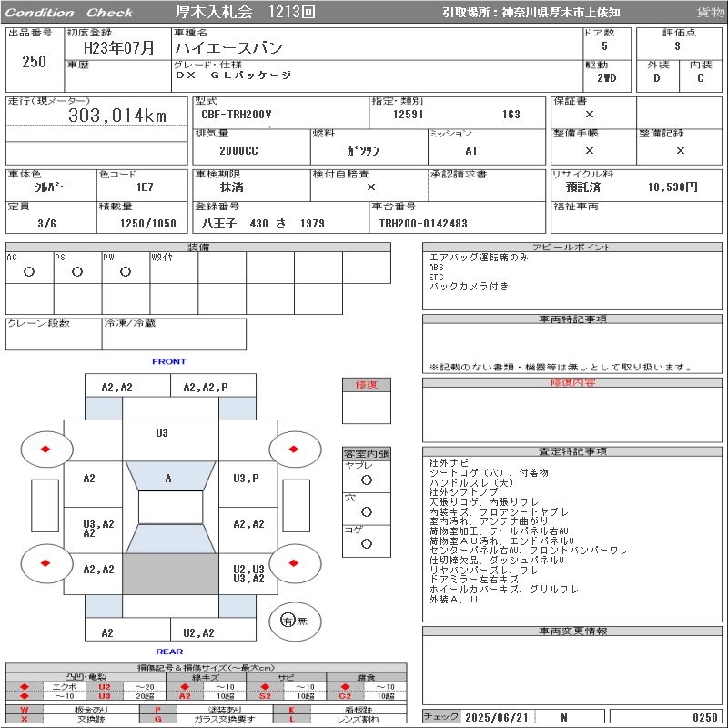
Task: Toggle the PW equipment circle
Action: pyautogui.click(x=126, y=271)
